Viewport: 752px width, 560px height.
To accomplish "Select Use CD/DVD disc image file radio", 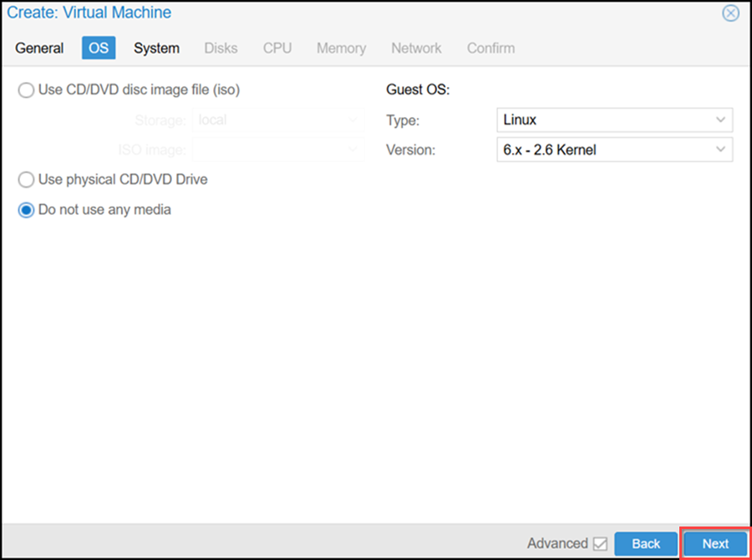I will 26,89.
